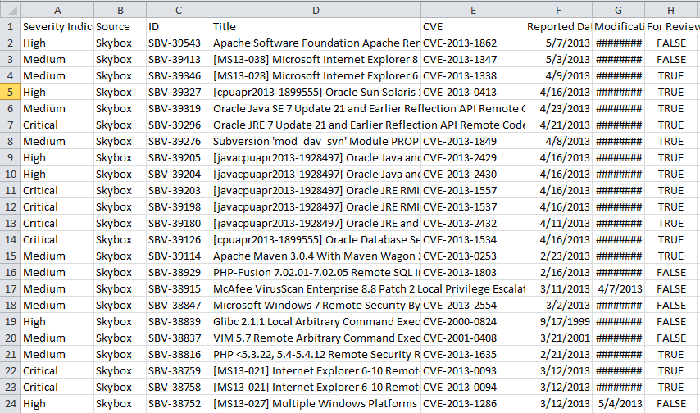The height and width of the screenshot is (413, 700).
Task: Click the VIM 5.7 Remote Arbitrary Command cell
Action: click(x=316, y=338)
